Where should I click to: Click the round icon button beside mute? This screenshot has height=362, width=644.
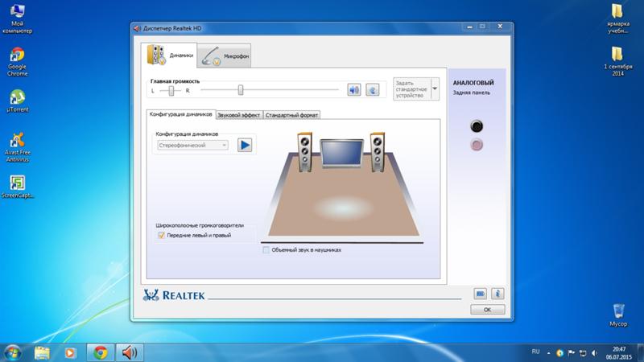tap(373, 89)
